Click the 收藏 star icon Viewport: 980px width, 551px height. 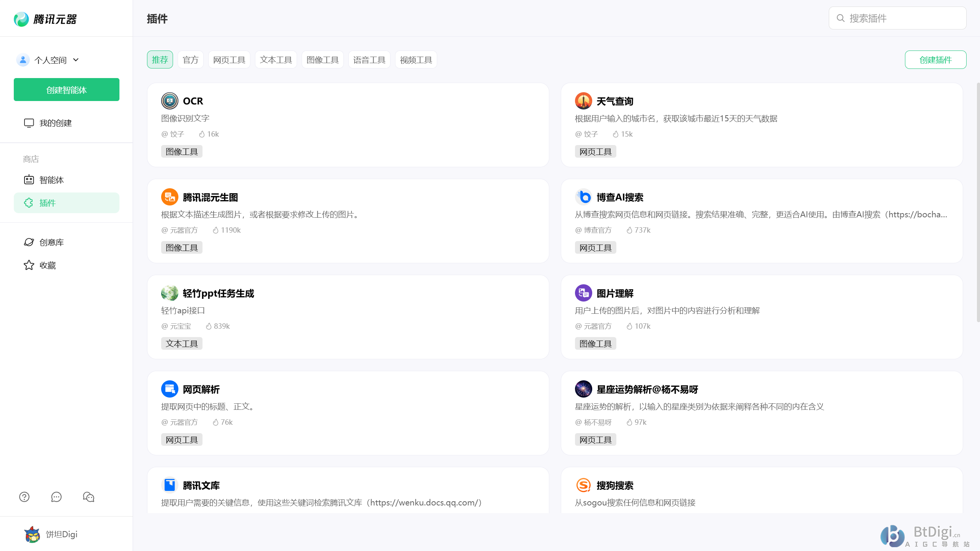coord(29,265)
